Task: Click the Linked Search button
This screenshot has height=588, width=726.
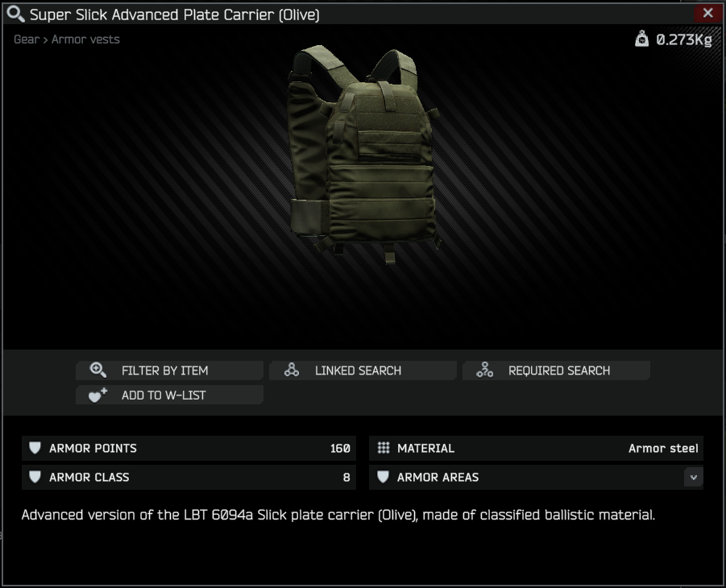Action: (x=363, y=371)
